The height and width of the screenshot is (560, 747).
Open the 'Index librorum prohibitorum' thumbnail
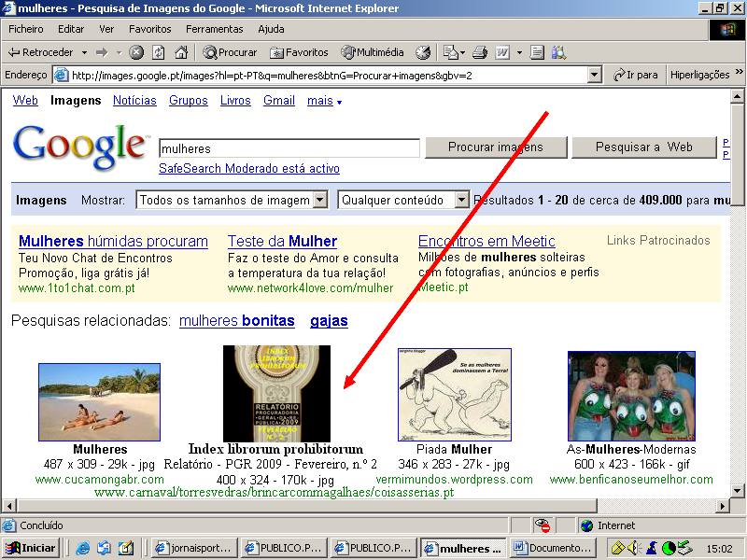276,394
